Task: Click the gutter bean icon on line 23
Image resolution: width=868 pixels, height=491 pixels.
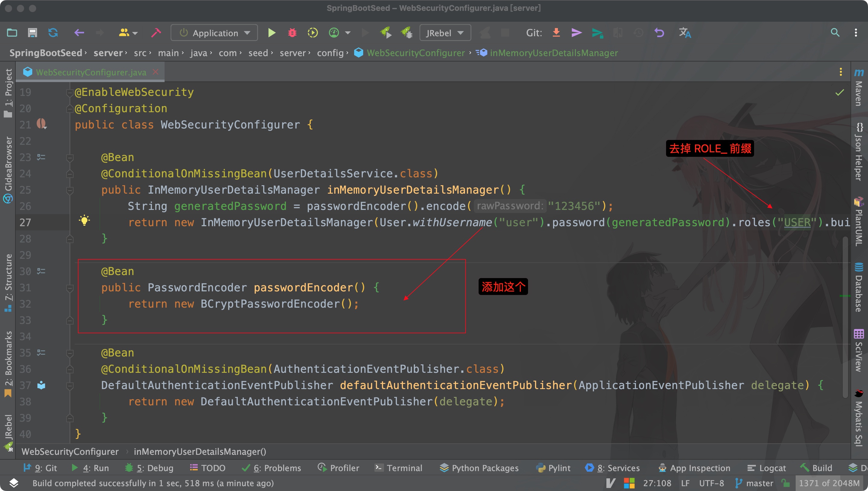Action: click(41, 157)
